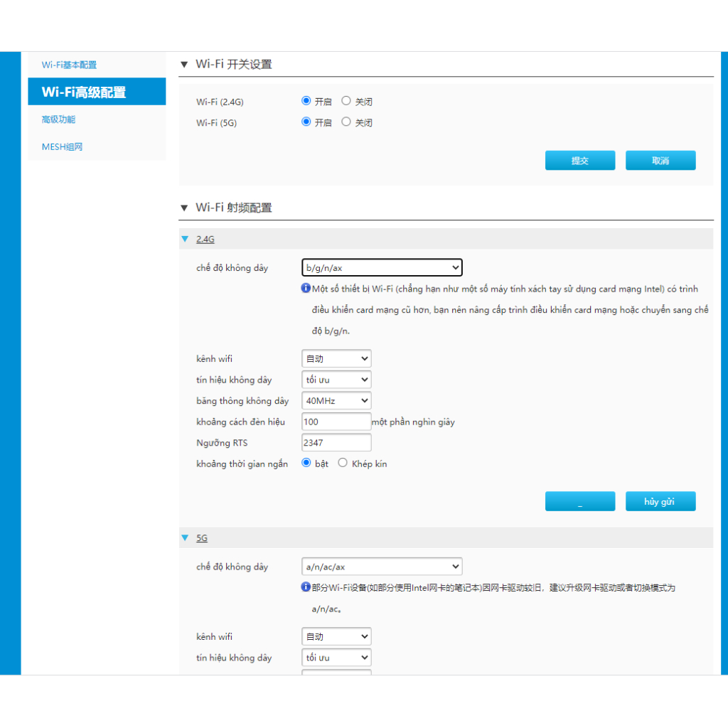Open 高级功能 in sidebar
Image resolution: width=728 pixels, height=728 pixels.
[58, 119]
